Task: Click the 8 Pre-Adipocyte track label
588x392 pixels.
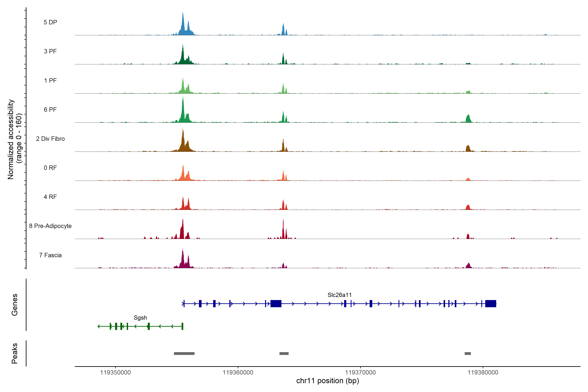Action: [x=50, y=226]
